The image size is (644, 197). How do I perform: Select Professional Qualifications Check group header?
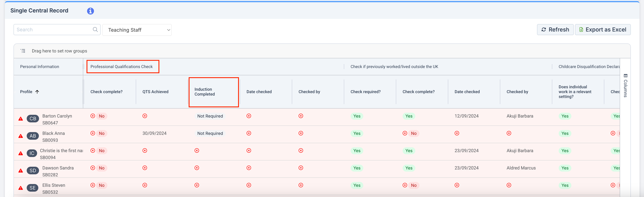(x=122, y=67)
